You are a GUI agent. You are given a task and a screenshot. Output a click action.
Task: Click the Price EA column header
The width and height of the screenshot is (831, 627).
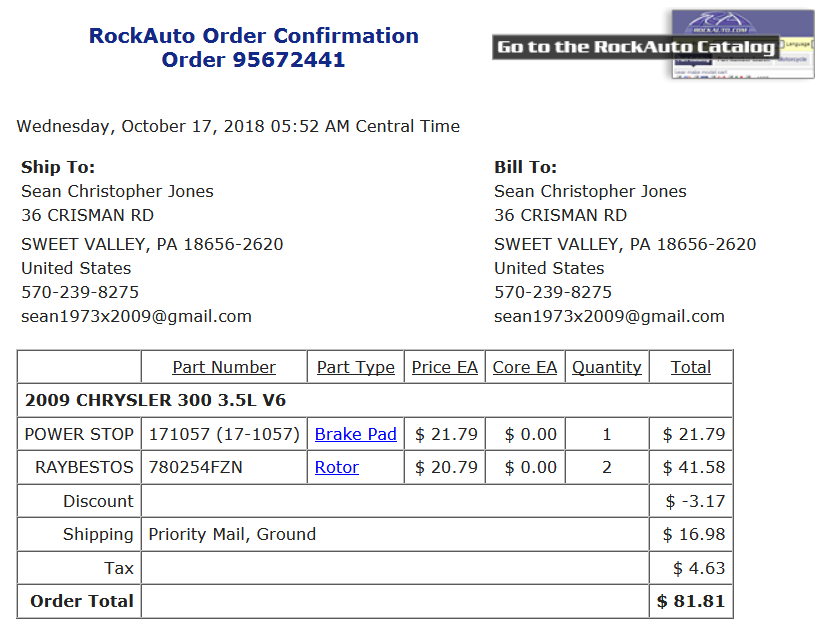click(445, 367)
